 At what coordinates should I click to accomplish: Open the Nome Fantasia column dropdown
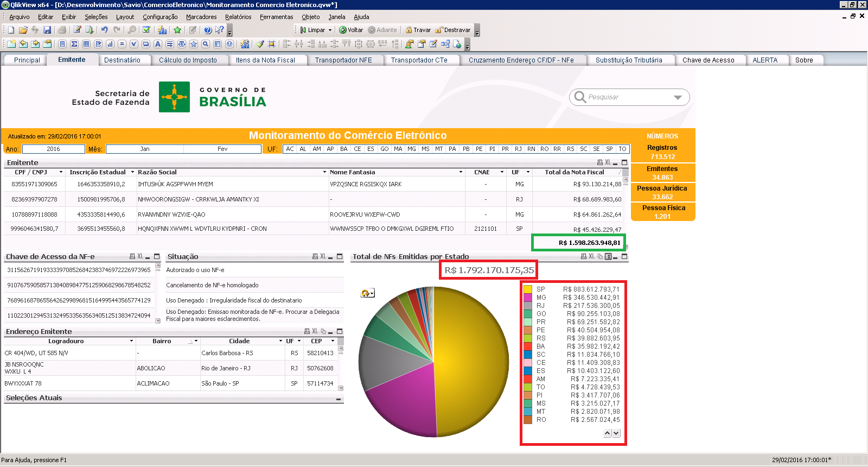tap(461, 172)
